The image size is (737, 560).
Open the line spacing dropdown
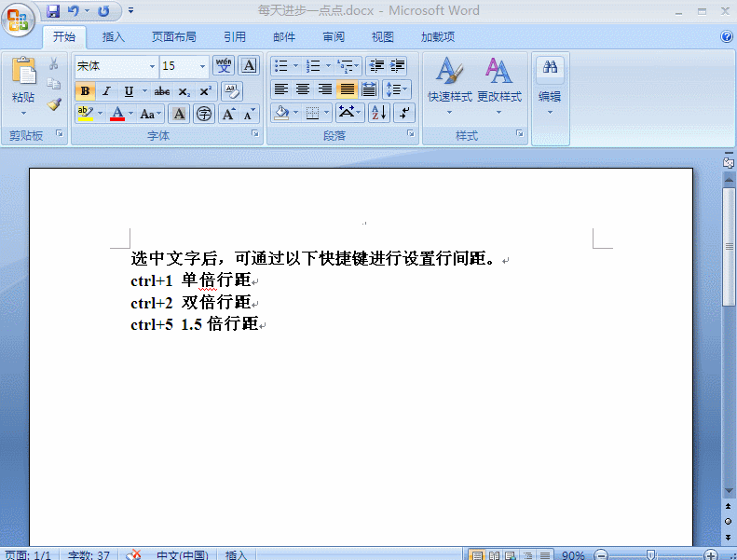click(397, 89)
